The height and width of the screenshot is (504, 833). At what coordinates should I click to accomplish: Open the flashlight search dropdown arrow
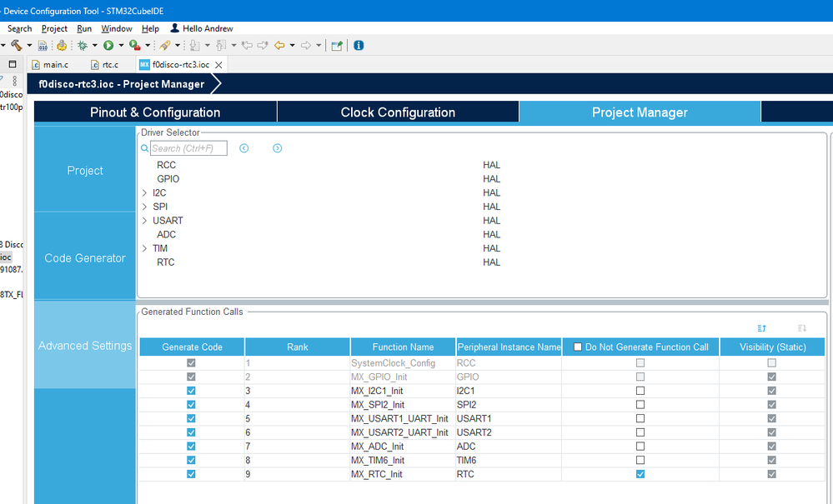coord(178,46)
